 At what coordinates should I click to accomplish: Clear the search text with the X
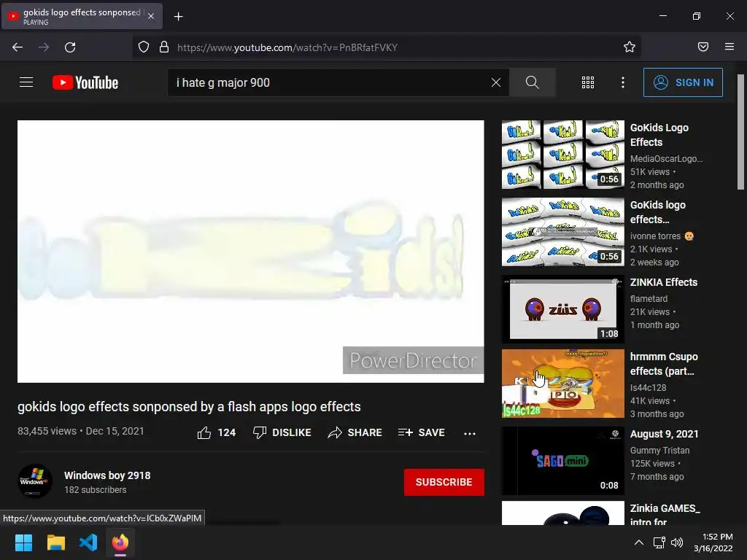496,82
